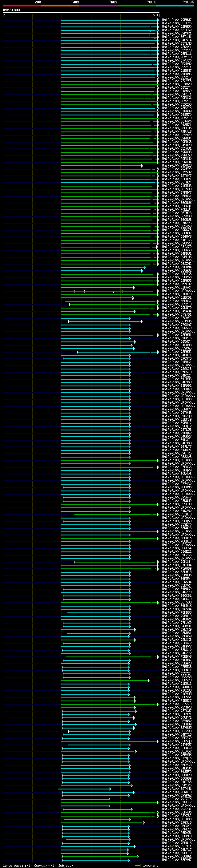This screenshot has width=197, height=868.
Task: Select hit label UniRef100_B9SYT1
Action: (x=177, y=67)
